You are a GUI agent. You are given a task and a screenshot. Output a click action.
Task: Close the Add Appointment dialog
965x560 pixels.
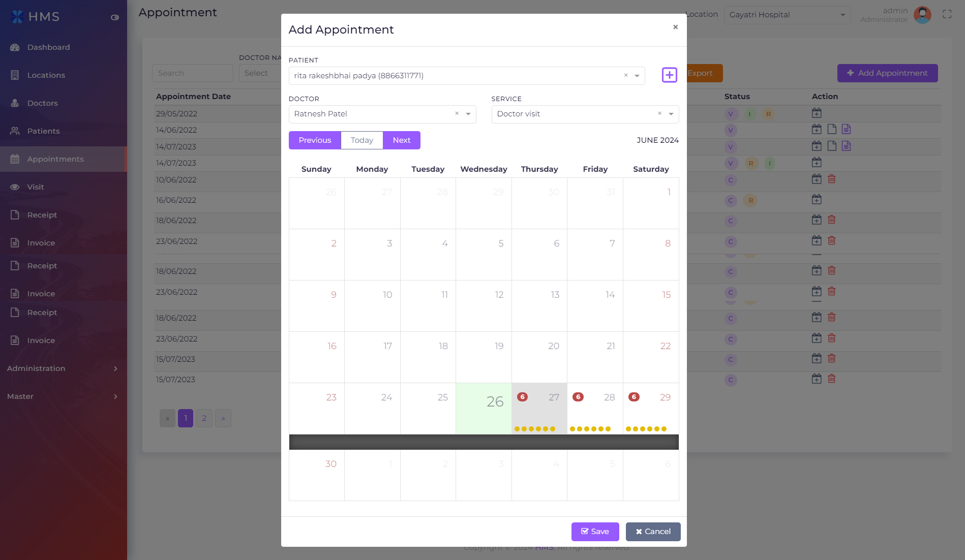(x=675, y=27)
